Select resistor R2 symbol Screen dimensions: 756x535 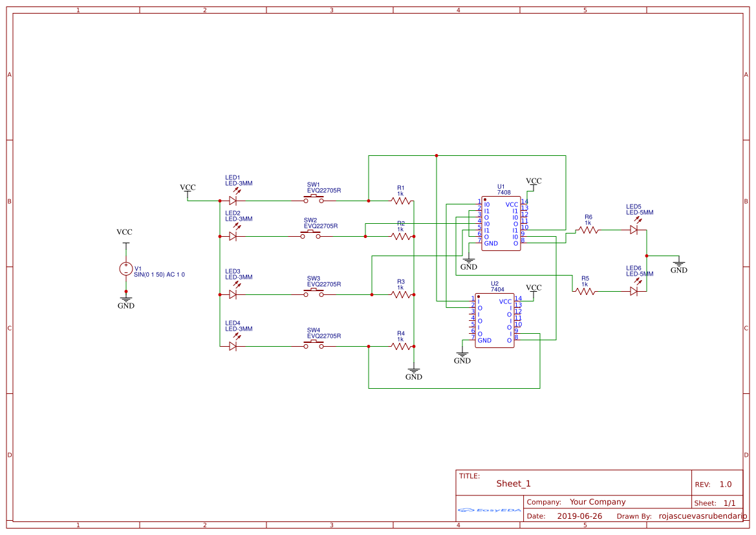coord(401,236)
